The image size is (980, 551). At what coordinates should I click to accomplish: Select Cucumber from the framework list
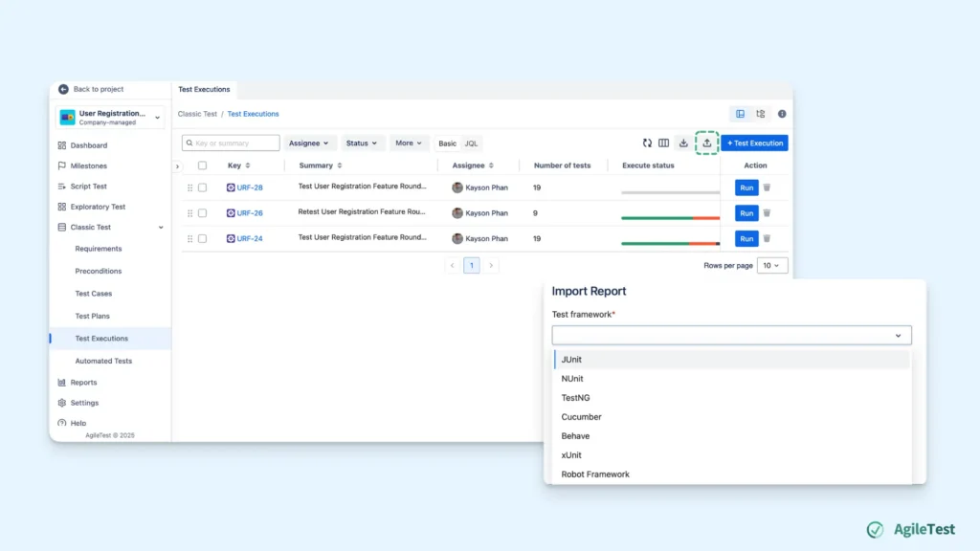pyautogui.click(x=731, y=417)
